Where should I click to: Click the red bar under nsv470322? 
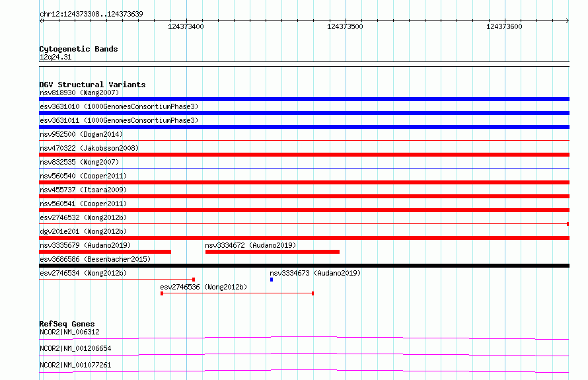(304, 155)
